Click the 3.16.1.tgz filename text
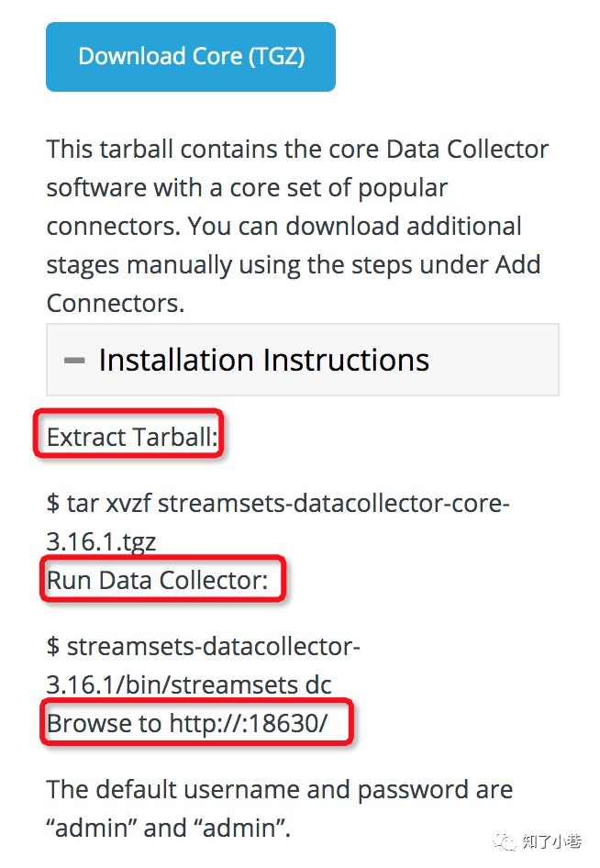 click(x=101, y=542)
